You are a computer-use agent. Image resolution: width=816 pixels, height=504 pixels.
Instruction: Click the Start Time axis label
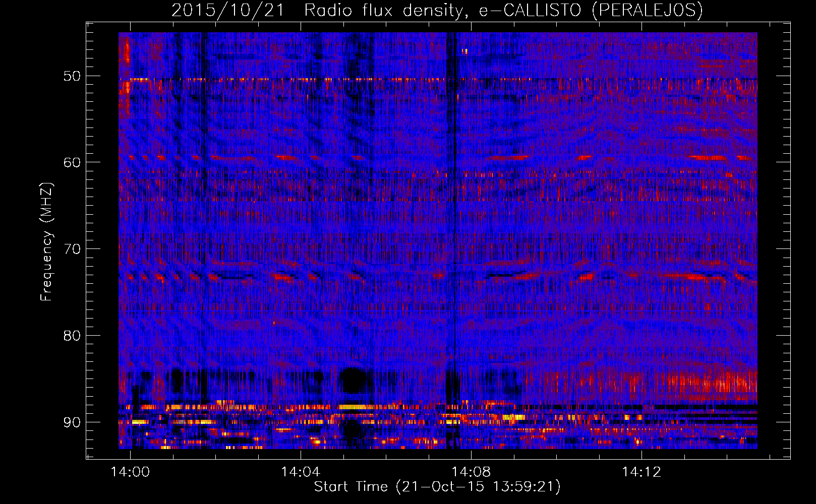click(437, 487)
